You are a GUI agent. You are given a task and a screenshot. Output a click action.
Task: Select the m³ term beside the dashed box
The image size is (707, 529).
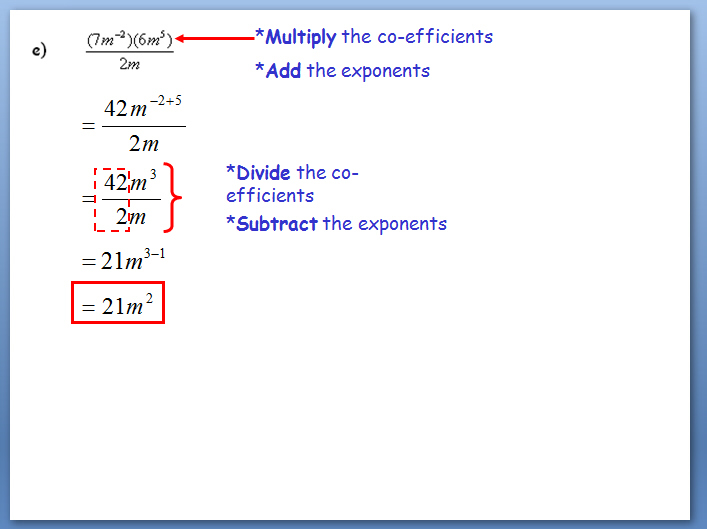144,183
